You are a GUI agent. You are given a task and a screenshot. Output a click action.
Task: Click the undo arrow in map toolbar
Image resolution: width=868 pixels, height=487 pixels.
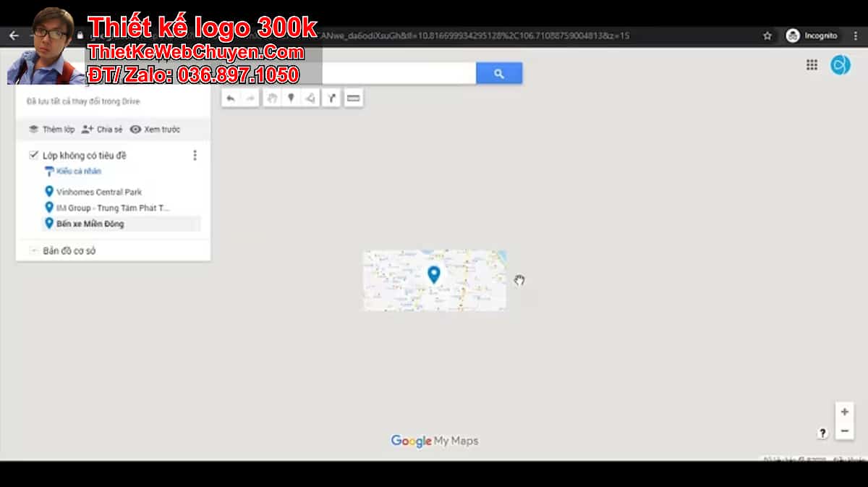pyautogui.click(x=231, y=98)
